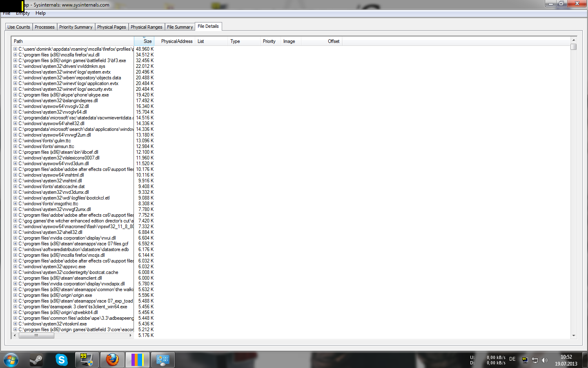Screen dimensions: 588x368
Task: Select the bootcat.cache row
Action: [x=68, y=272]
